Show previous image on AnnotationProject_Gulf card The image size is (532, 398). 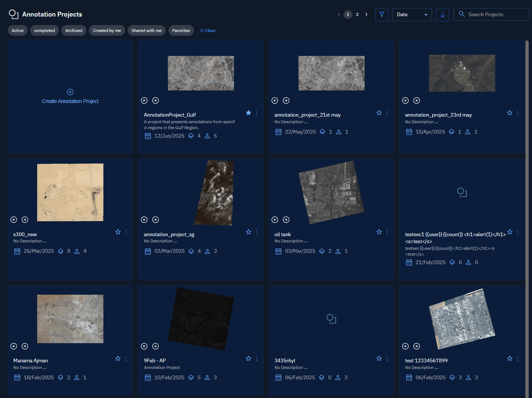(144, 100)
